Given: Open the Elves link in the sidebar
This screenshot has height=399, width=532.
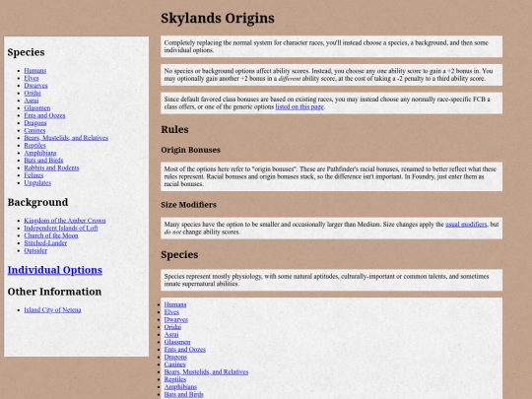Looking at the screenshot, I should pyautogui.click(x=32, y=78).
